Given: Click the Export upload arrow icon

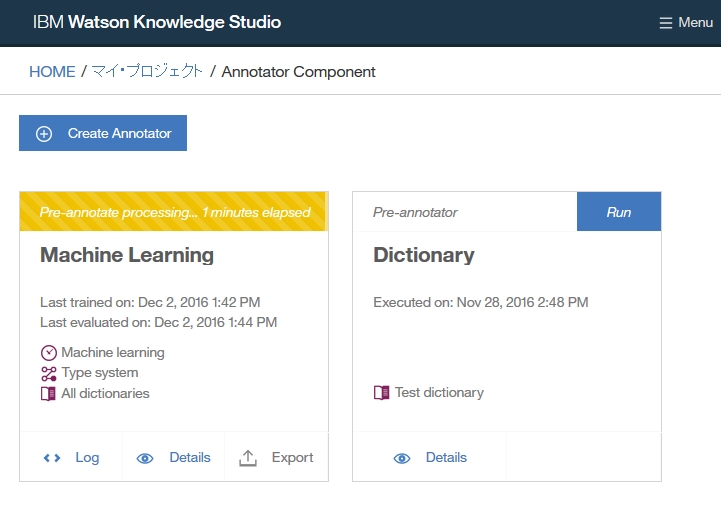Looking at the screenshot, I should click(x=249, y=458).
